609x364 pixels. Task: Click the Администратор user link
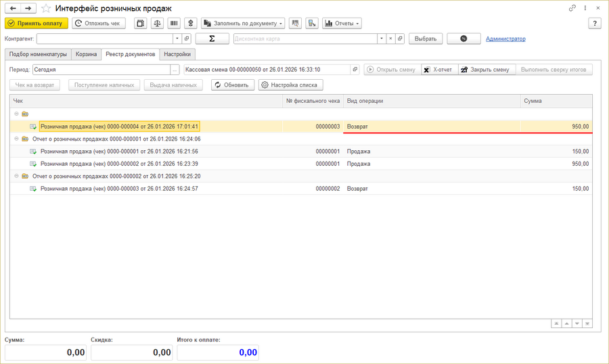tap(505, 39)
